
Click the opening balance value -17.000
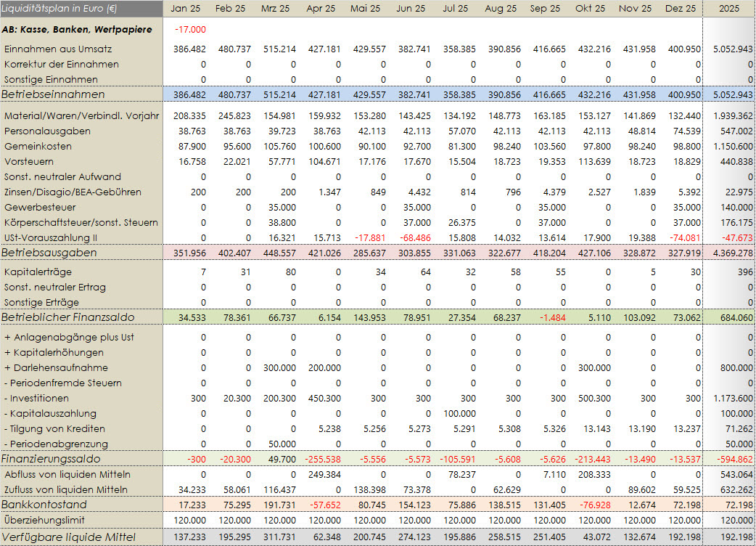[x=190, y=30]
